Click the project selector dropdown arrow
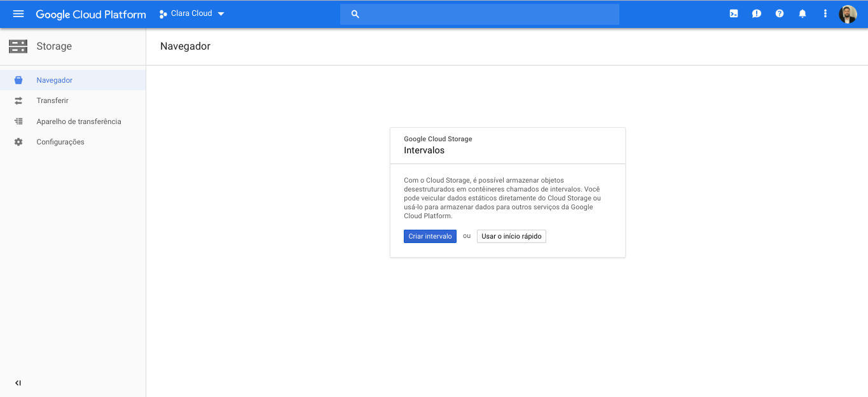The width and height of the screenshot is (868, 397). coord(221,14)
